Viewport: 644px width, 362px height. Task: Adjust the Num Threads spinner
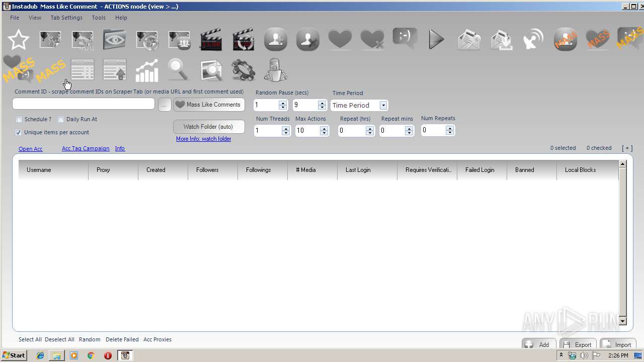click(x=286, y=131)
